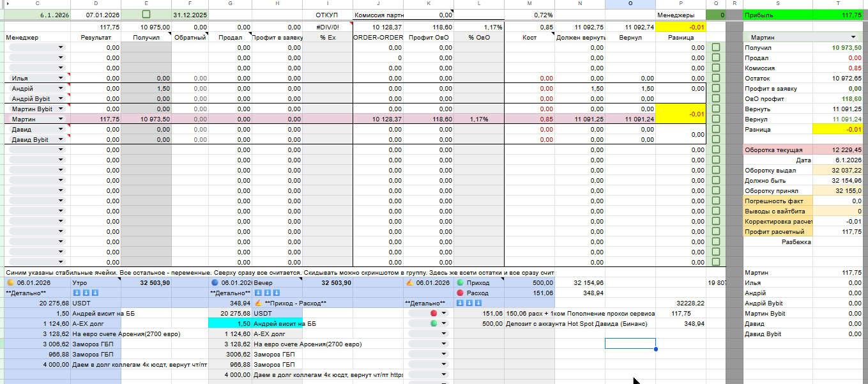Click the 10 973,50 cell in Мартин row
Screen dimensions: 868x384
[x=146, y=119]
